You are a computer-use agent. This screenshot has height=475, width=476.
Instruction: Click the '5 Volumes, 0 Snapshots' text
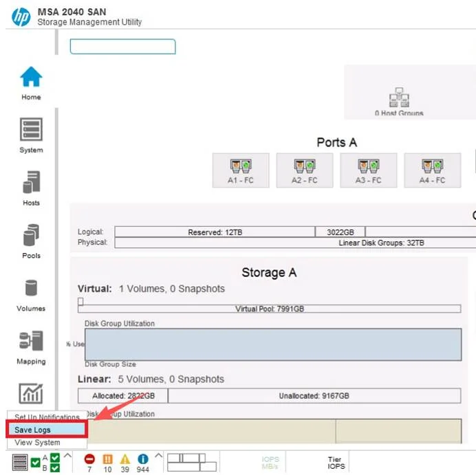[171, 379]
